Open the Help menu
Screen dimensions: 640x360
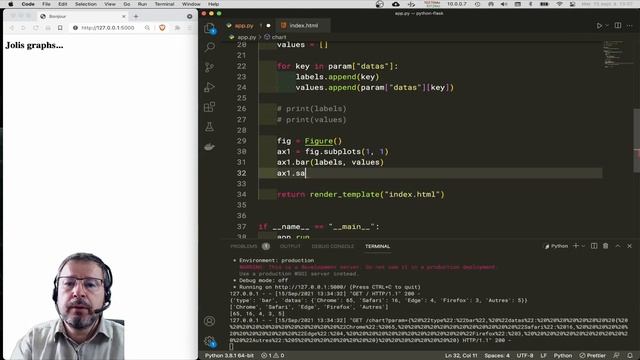213,4
